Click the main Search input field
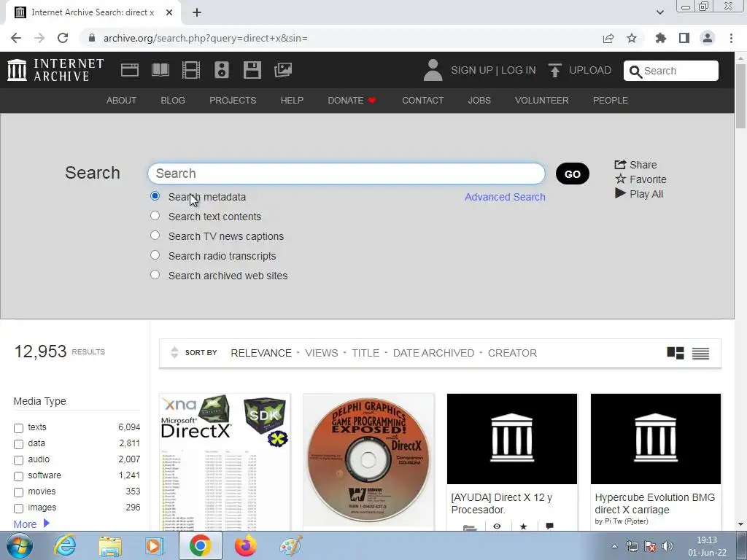Image resolution: width=747 pixels, height=560 pixels. click(x=347, y=174)
